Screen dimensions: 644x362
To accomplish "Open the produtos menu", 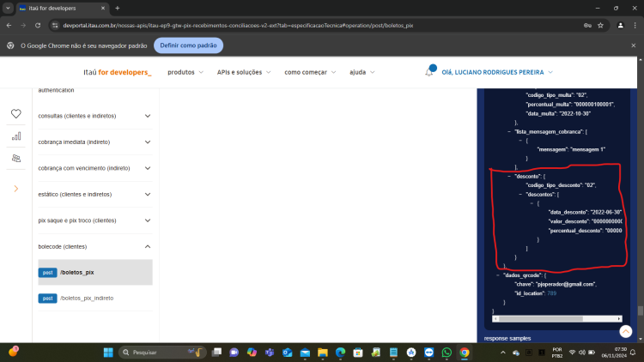I will point(185,72).
